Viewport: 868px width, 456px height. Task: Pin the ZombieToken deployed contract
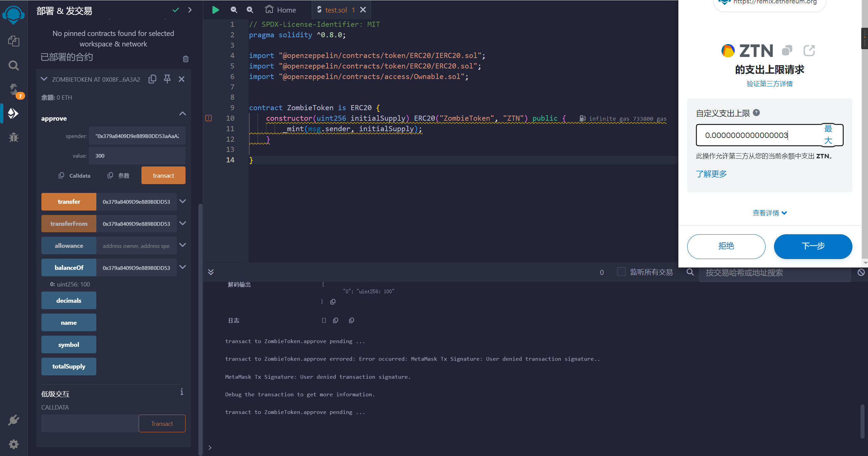[167, 79]
